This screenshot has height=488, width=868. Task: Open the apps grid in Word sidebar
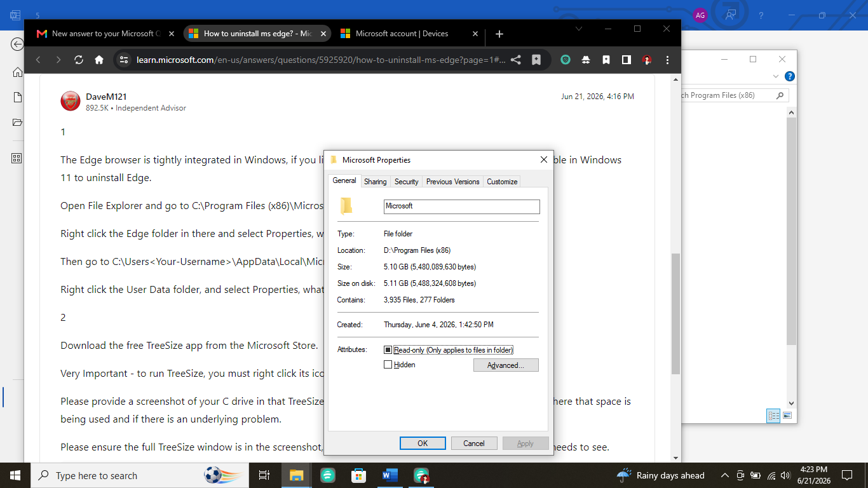pyautogui.click(x=17, y=158)
